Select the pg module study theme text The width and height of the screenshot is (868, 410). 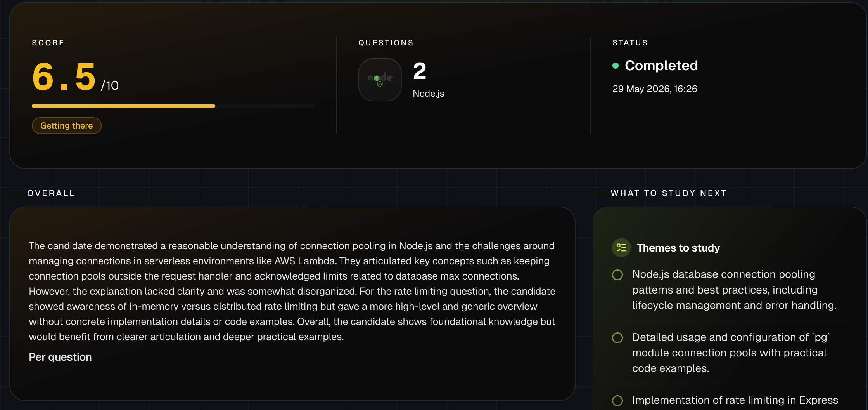pos(731,353)
